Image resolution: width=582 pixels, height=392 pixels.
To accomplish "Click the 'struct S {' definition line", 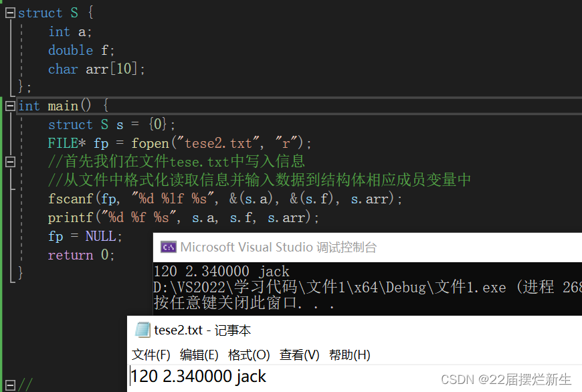I will (x=56, y=13).
